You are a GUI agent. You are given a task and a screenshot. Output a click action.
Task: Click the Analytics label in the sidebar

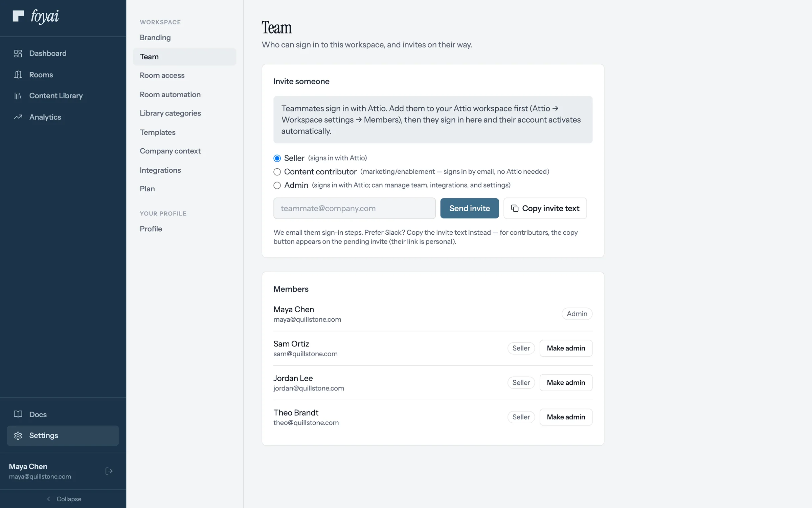click(x=45, y=117)
